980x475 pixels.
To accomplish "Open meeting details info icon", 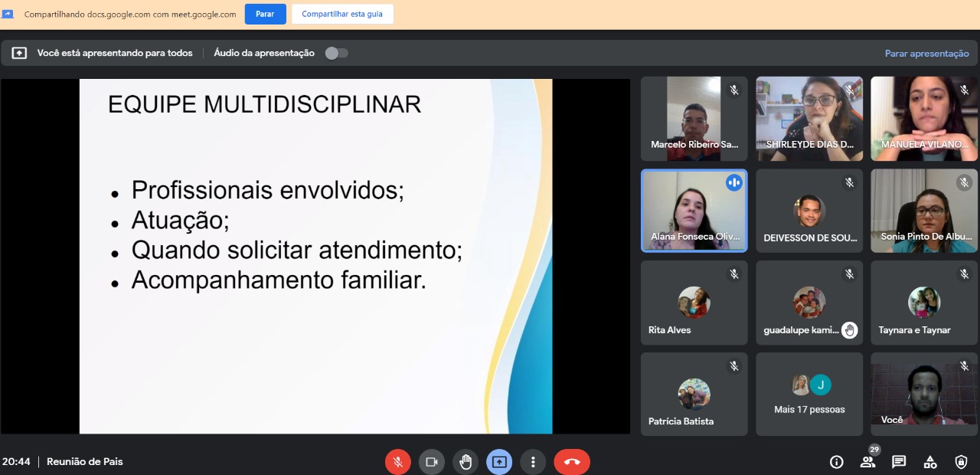I will click(836, 462).
